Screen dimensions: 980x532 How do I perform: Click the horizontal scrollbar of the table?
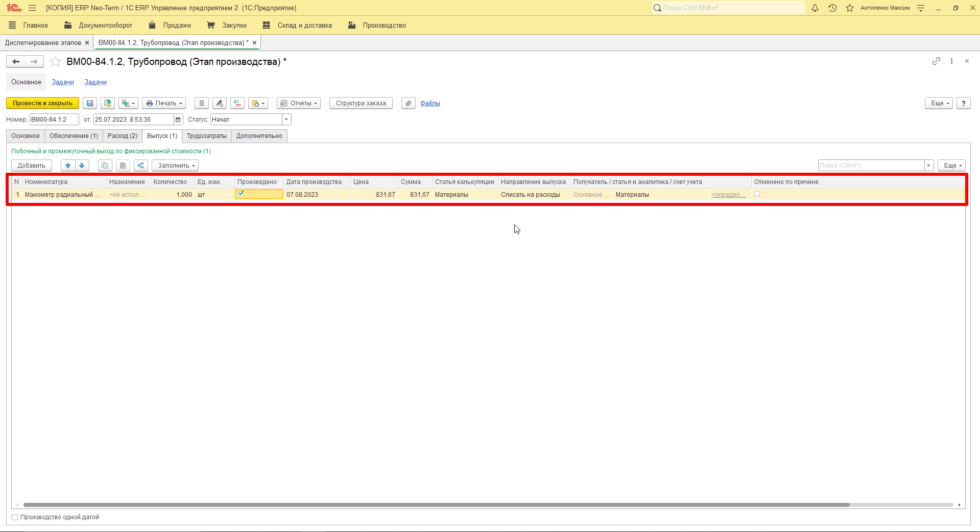(437, 505)
